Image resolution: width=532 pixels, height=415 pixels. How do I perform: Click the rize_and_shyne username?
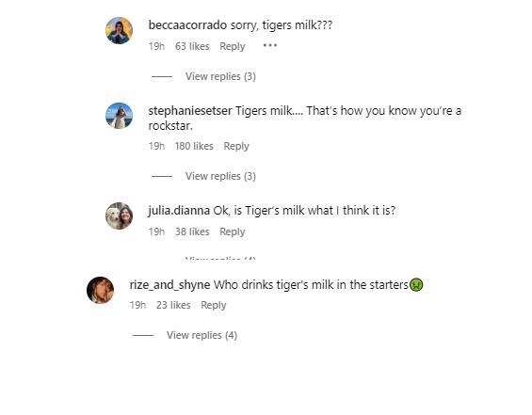(x=170, y=285)
